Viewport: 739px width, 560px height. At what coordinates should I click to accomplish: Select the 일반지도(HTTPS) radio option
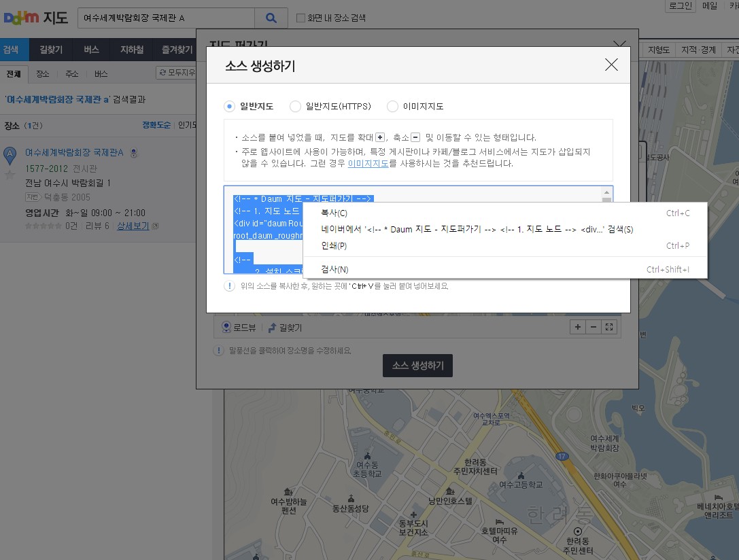click(x=295, y=106)
